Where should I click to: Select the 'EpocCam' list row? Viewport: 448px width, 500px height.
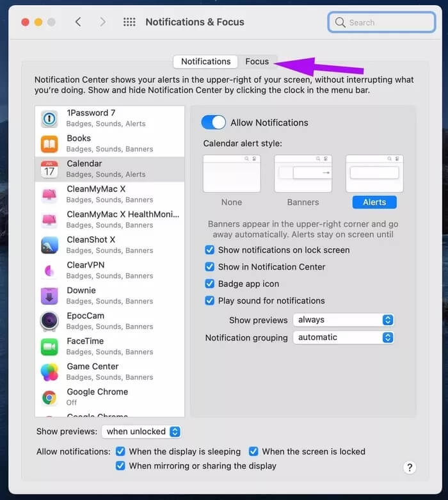click(x=109, y=321)
